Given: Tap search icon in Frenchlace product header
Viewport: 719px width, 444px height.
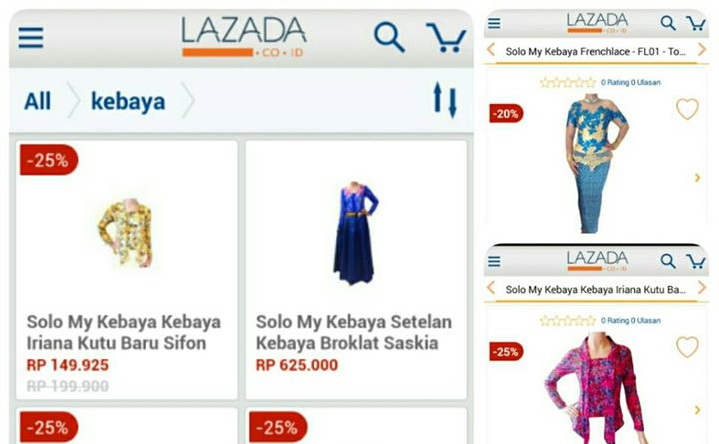Looking at the screenshot, I should pos(668,23).
